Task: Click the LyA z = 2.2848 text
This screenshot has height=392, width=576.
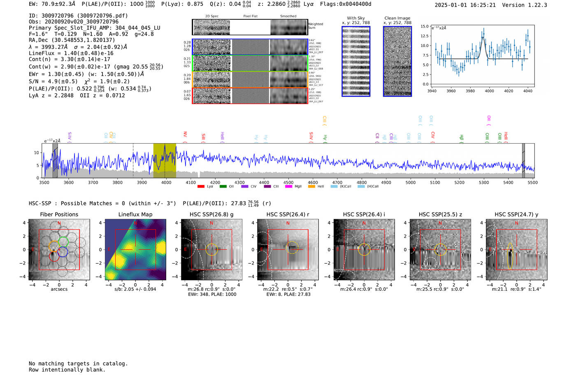Action: [51, 95]
